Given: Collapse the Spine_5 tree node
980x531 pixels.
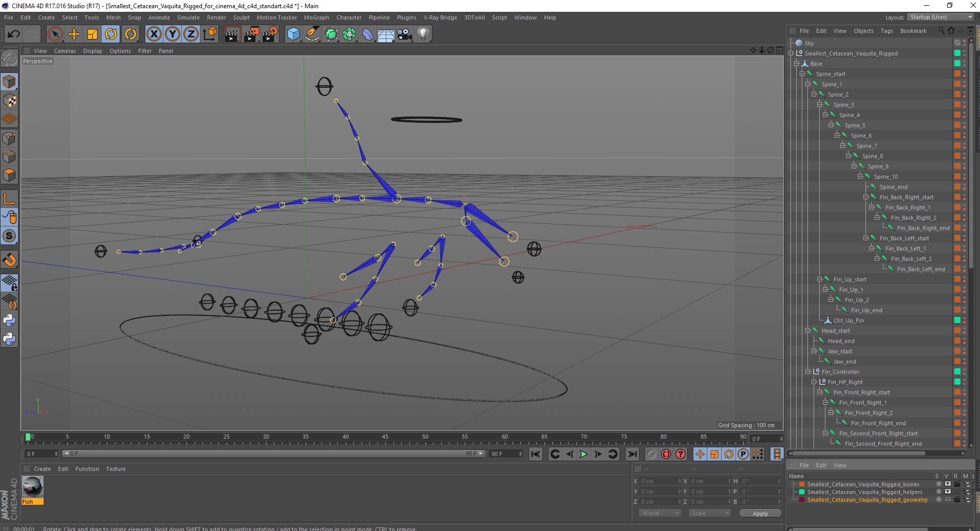Looking at the screenshot, I should [x=831, y=125].
